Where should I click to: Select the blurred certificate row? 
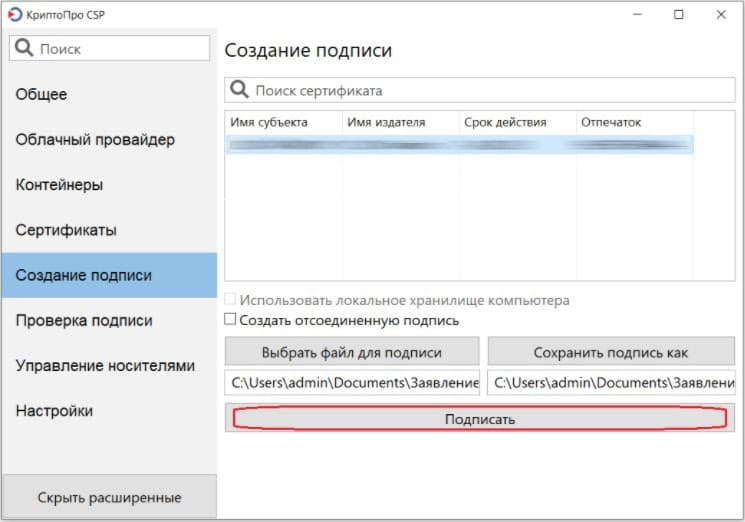point(459,144)
